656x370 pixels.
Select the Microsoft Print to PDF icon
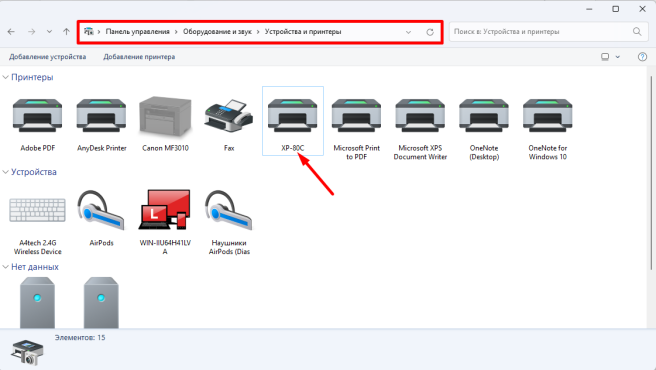356,116
